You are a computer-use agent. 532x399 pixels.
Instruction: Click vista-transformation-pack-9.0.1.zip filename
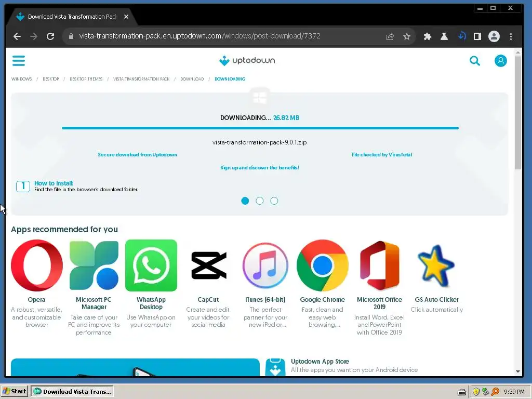(260, 142)
